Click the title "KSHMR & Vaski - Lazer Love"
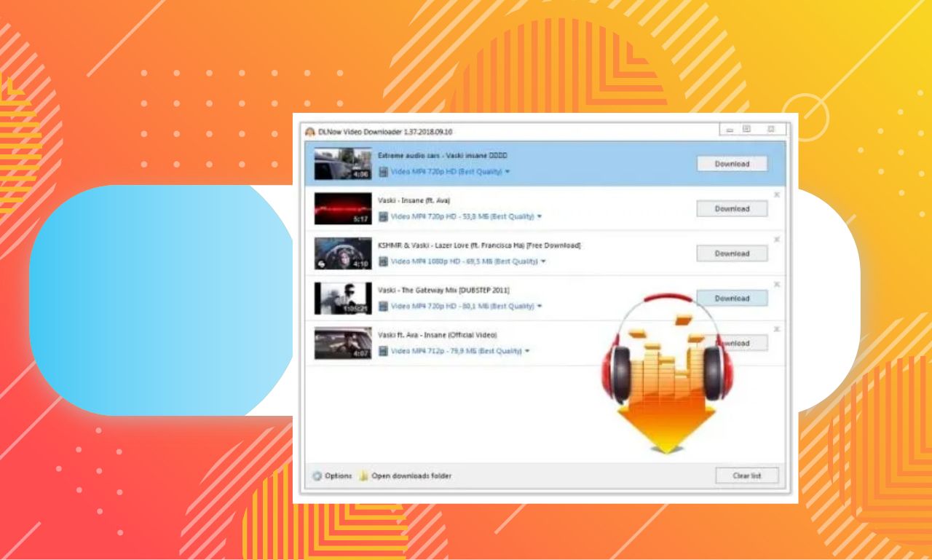This screenshot has height=560, width=932. coord(479,245)
